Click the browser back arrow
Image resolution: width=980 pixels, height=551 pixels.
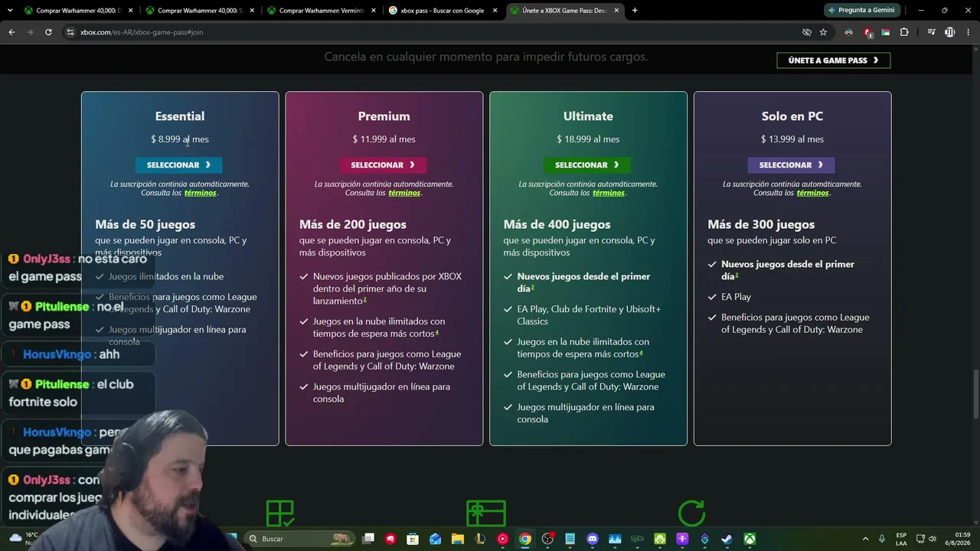pos(11,32)
